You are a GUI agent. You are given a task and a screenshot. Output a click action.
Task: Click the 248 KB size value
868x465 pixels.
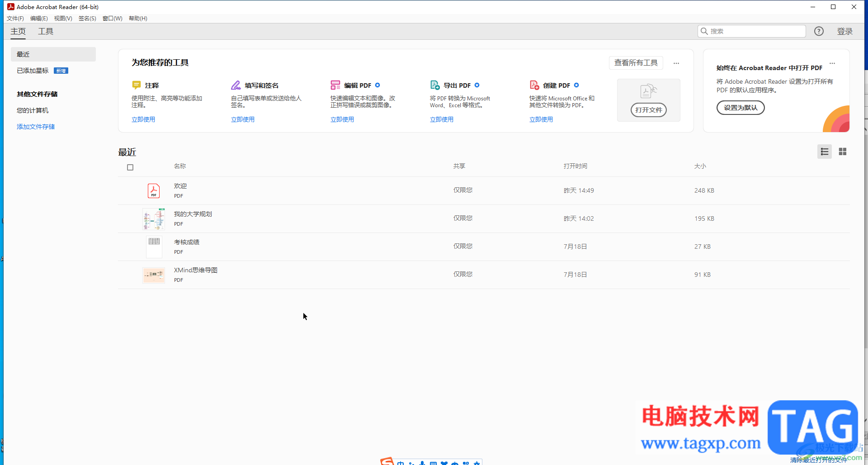point(704,190)
